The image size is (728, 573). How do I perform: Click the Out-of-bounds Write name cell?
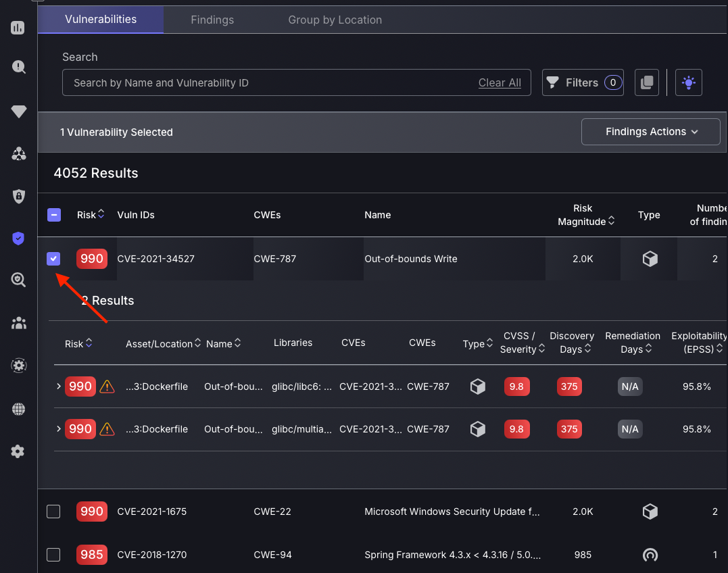click(x=411, y=259)
